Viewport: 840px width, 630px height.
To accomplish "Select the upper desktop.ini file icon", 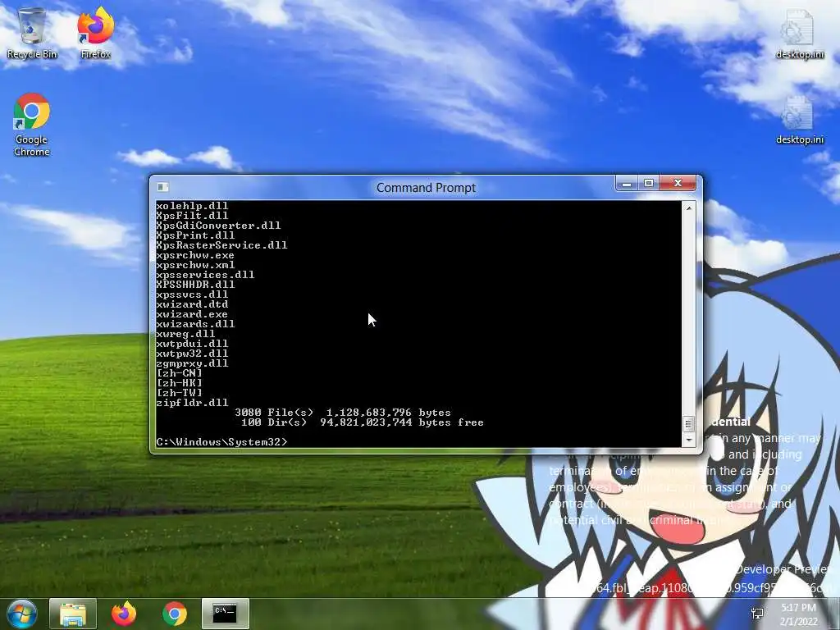I will (799, 33).
